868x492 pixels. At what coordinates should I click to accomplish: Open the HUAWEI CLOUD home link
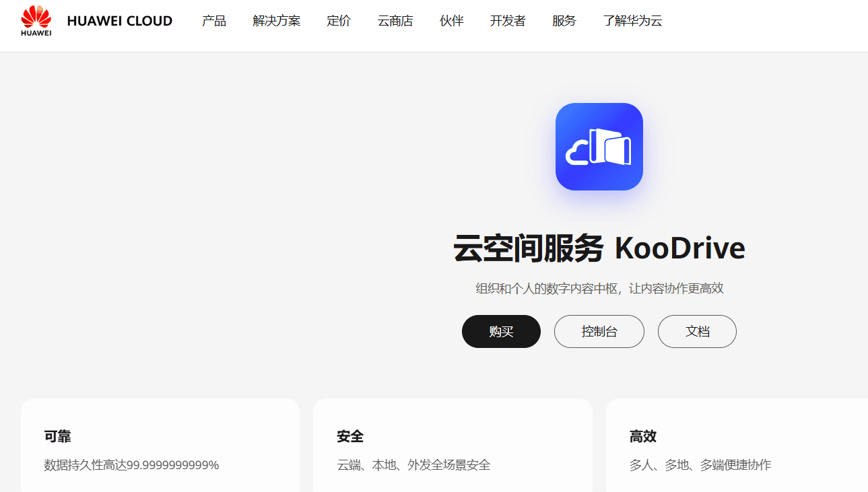(x=120, y=21)
